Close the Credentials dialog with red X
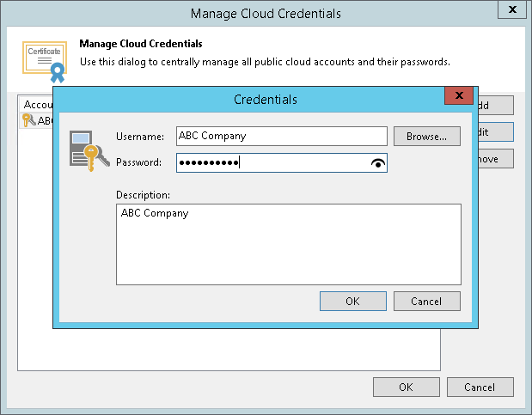 [459, 95]
